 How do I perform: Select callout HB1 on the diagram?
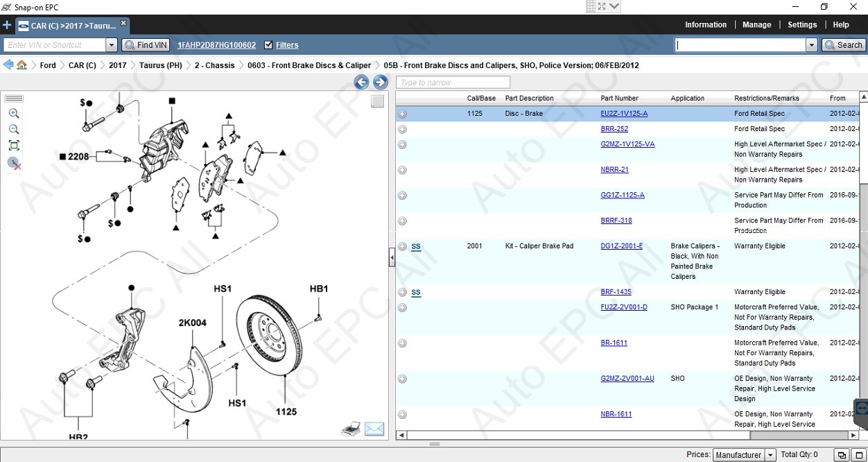coord(319,289)
